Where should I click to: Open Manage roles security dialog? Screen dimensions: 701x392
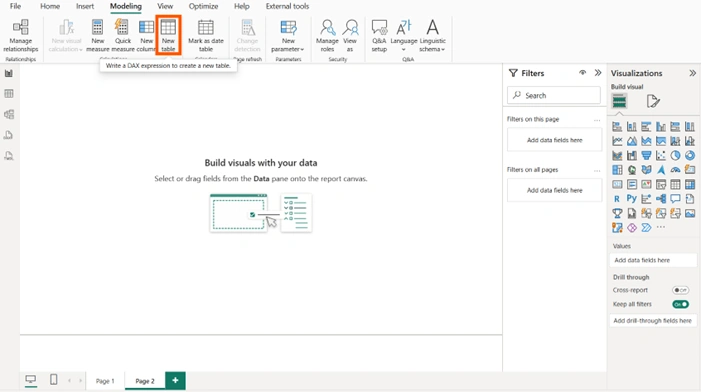(x=327, y=36)
